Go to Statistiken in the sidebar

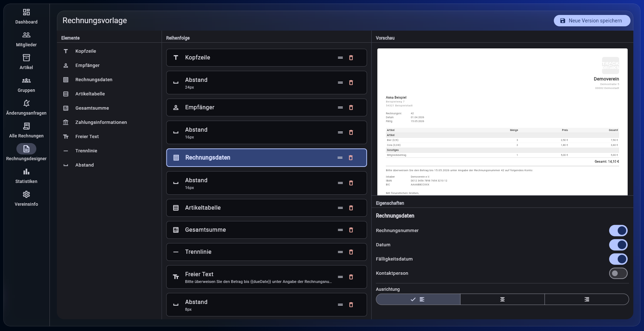click(x=26, y=176)
